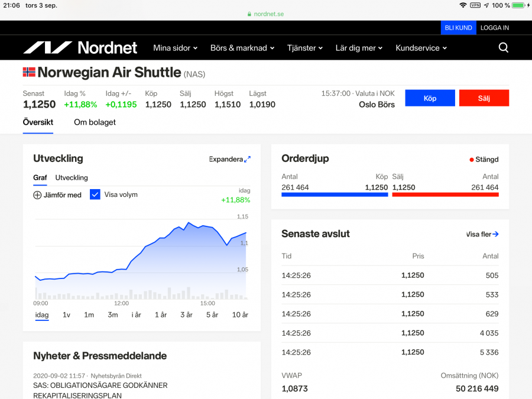This screenshot has width=532, height=399.
Task: Tap the nordnet.se address bar
Action: point(265,14)
